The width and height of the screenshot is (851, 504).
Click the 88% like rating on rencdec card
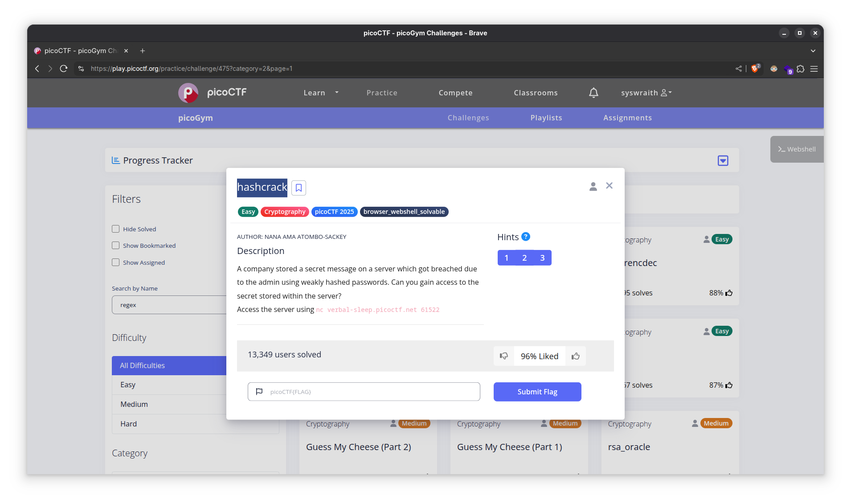[720, 293]
